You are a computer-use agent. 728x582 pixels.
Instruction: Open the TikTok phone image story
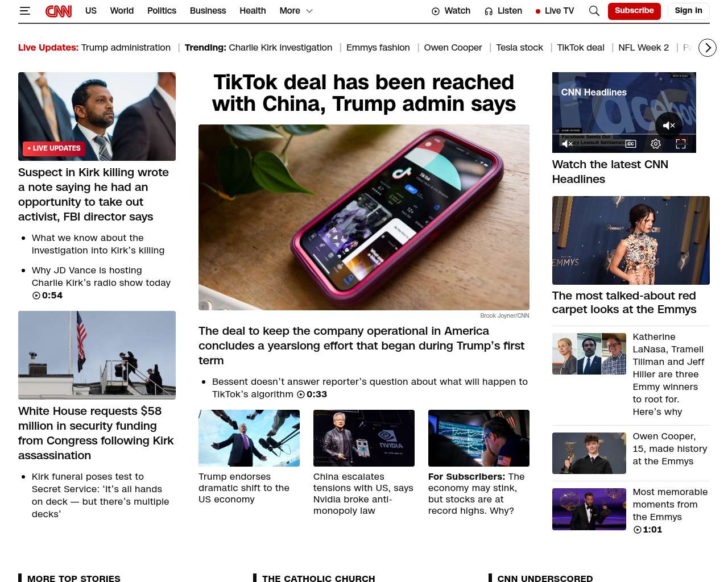point(364,217)
